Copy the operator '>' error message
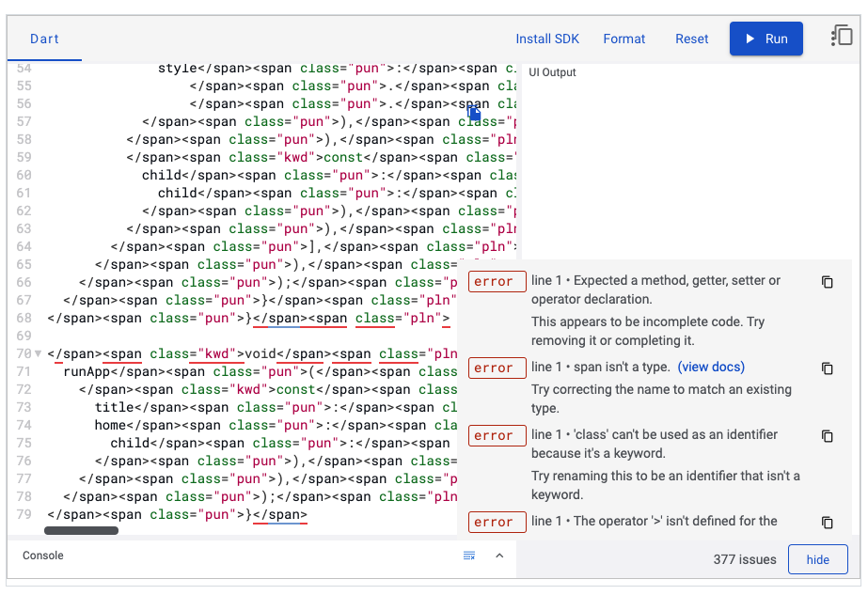The image size is (868, 595). click(827, 523)
